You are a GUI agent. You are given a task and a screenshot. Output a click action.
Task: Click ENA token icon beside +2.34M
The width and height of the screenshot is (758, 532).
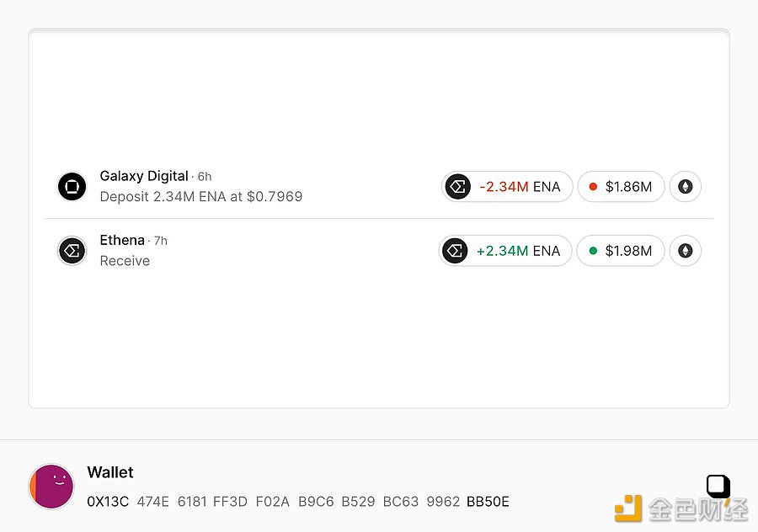coord(455,251)
